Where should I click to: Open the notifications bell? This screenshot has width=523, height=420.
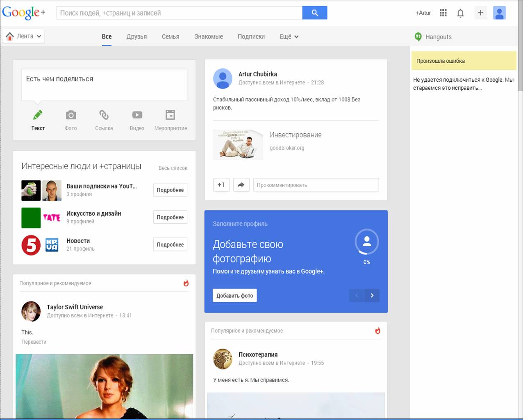coord(460,13)
